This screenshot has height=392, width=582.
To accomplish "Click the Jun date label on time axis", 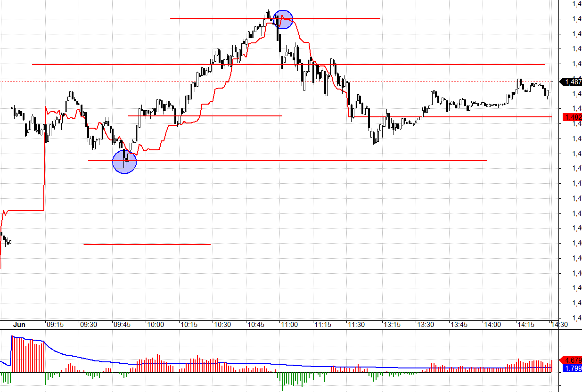I will (x=19, y=325).
